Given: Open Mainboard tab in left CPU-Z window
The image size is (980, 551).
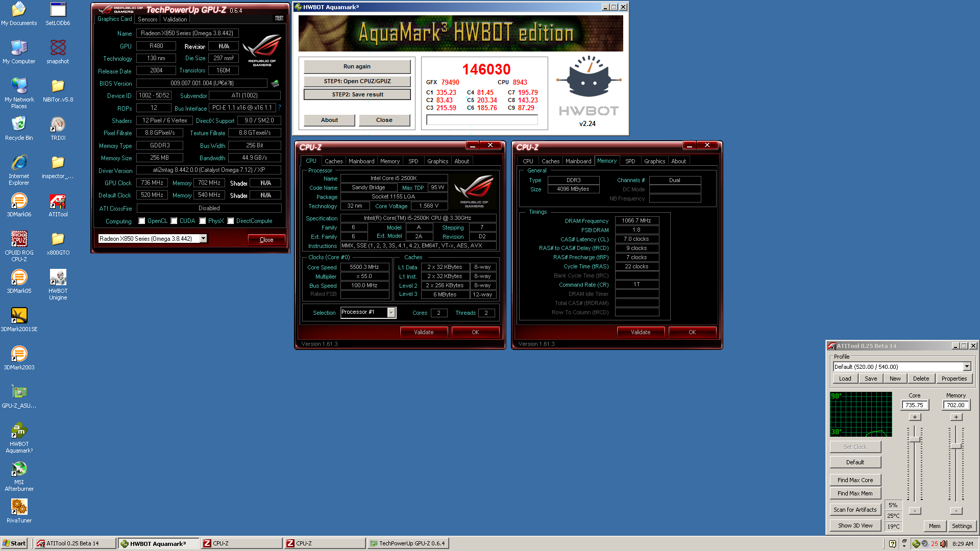Looking at the screenshot, I should 361,161.
